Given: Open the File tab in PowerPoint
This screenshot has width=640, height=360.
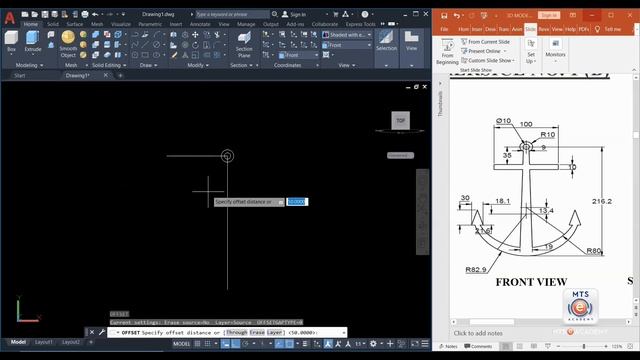Looking at the screenshot, I should pyautogui.click(x=444, y=29).
